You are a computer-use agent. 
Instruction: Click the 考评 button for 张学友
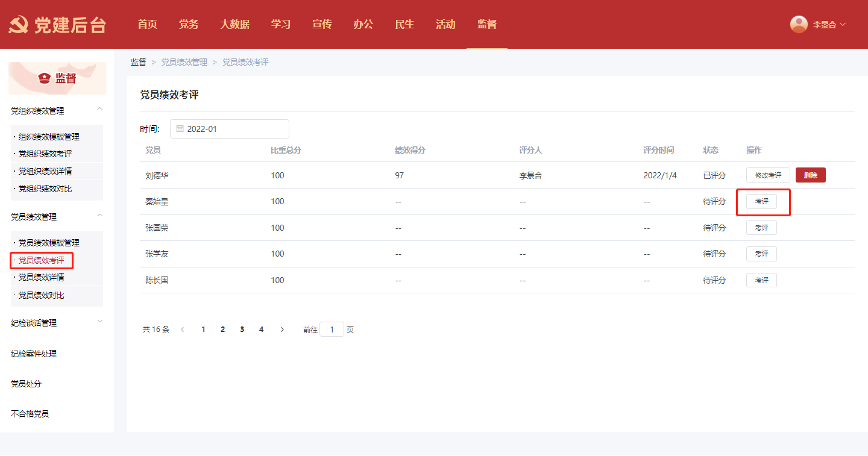(761, 254)
